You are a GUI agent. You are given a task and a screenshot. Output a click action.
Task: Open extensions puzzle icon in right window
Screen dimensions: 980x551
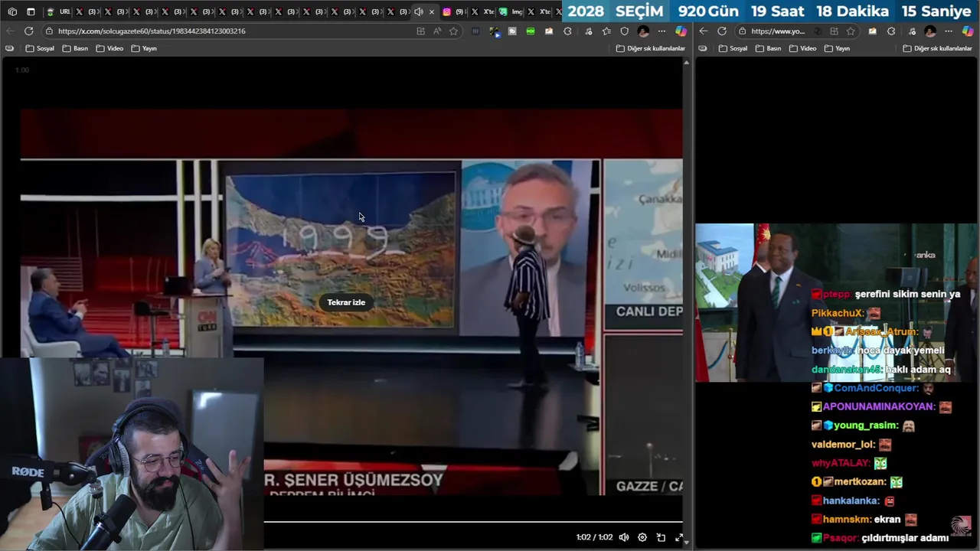(x=891, y=31)
